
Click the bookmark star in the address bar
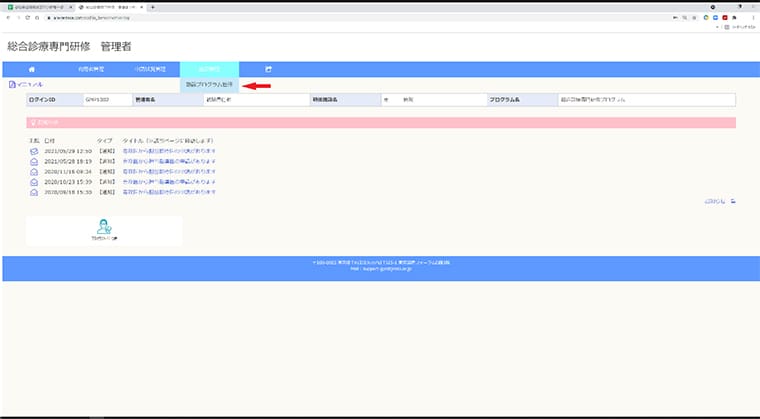coord(694,17)
